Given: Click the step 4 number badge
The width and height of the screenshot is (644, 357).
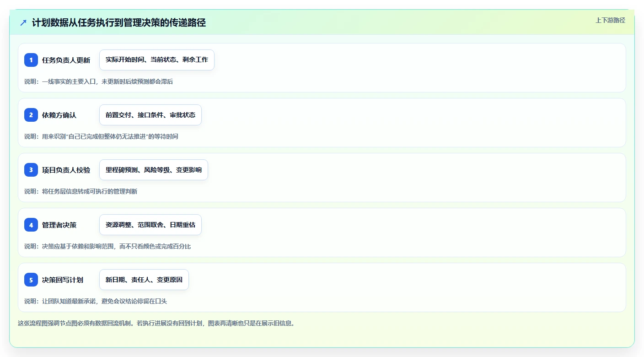Looking at the screenshot, I should pos(31,225).
